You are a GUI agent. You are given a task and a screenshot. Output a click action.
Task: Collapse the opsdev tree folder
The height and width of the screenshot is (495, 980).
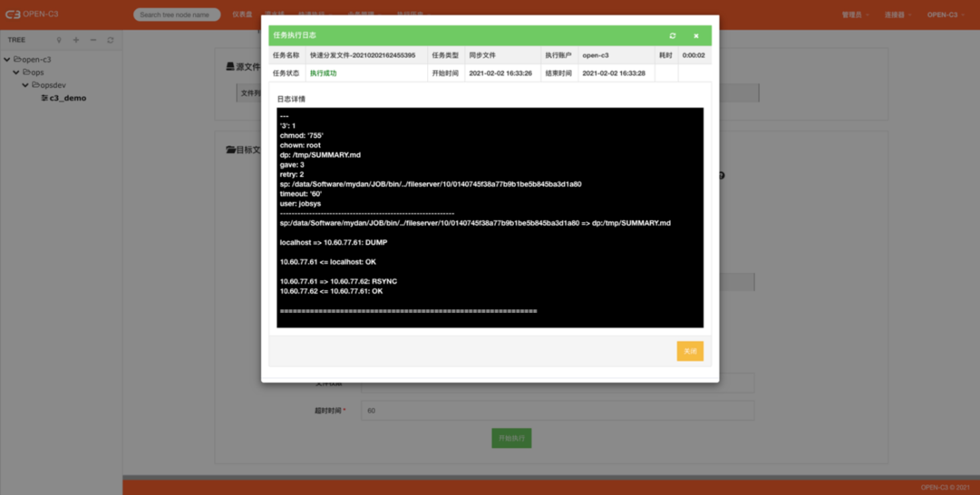pyautogui.click(x=25, y=85)
